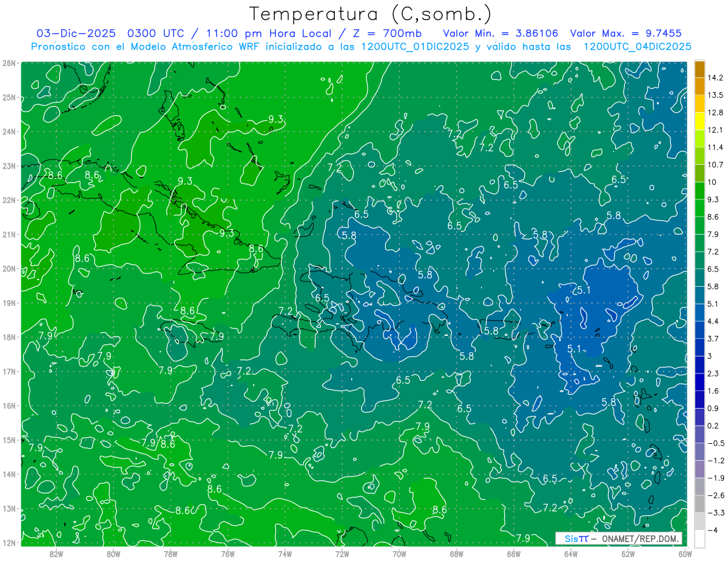Click the 12.1 colorbar label

(x=715, y=130)
